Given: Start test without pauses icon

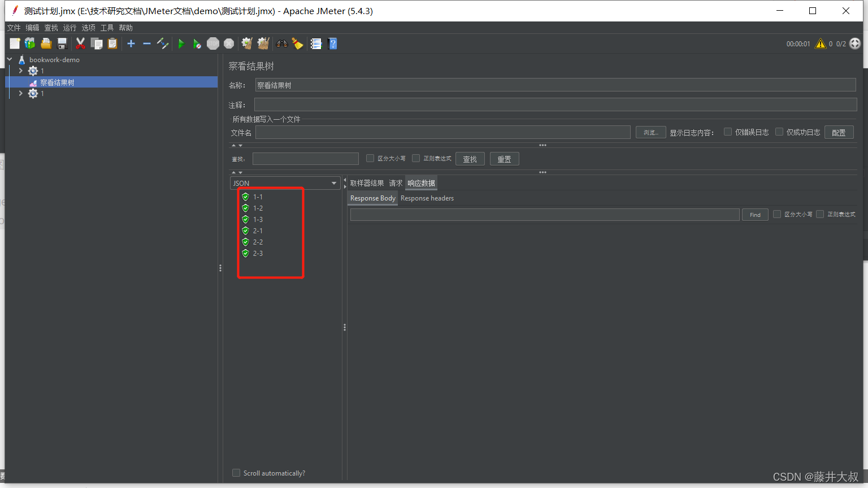Looking at the screenshot, I should click(197, 43).
